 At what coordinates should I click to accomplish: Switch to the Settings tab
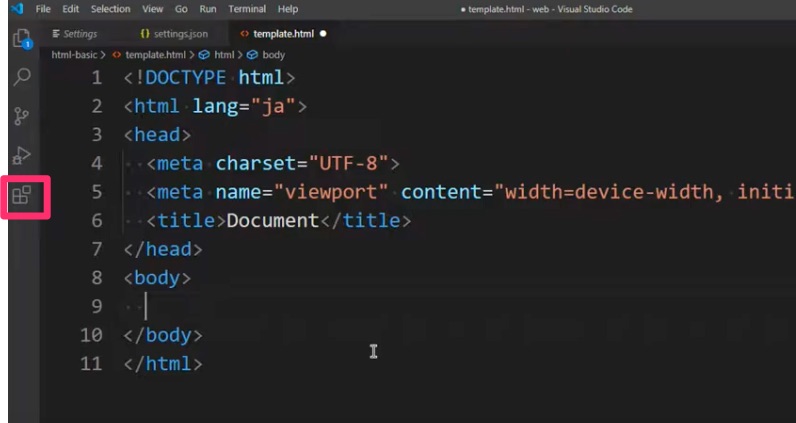[75, 34]
